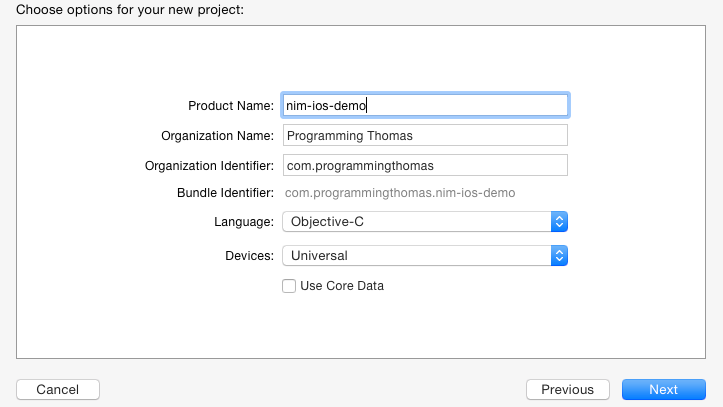Click the Organization Identifier label
723x407 pixels.
pos(209,166)
